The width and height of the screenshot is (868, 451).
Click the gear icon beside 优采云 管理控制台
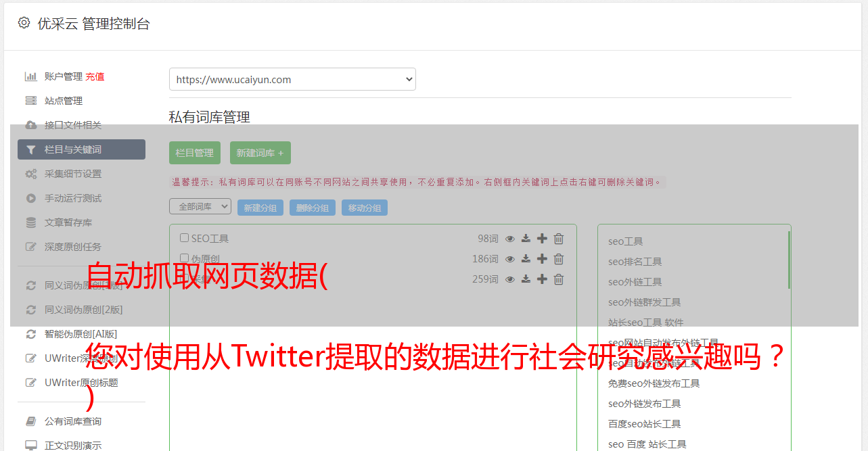click(24, 23)
